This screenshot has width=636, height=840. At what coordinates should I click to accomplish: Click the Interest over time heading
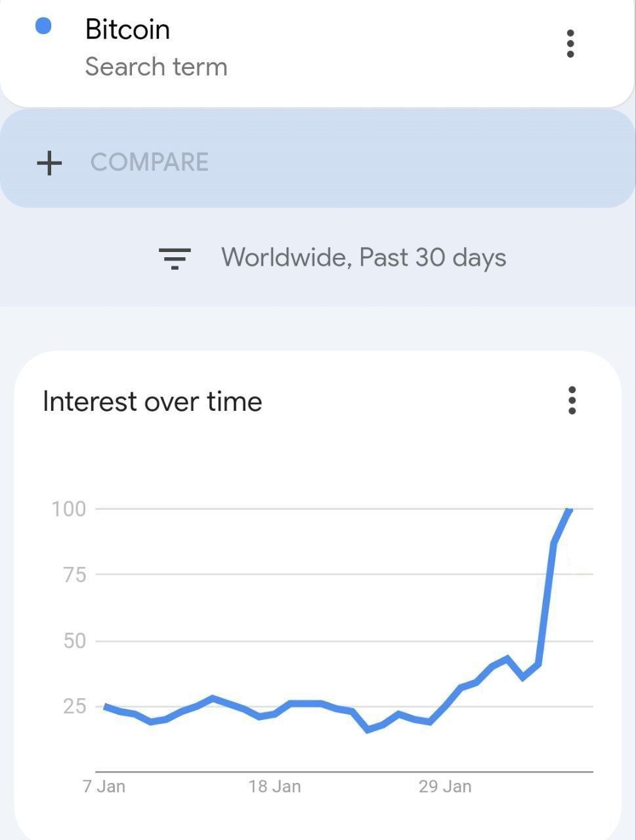(152, 402)
